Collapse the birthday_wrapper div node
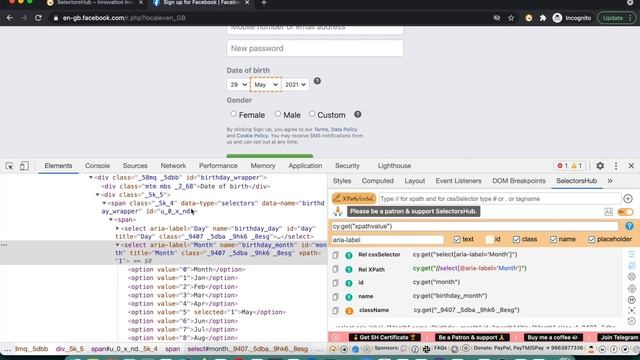This screenshot has height=360, width=640. [91, 178]
